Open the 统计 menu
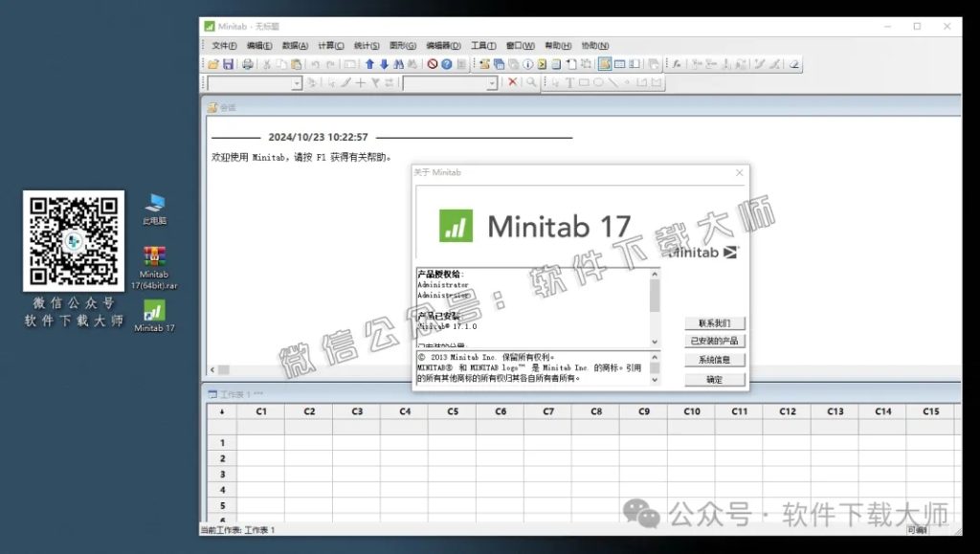The image size is (980, 554). (x=367, y=45)
